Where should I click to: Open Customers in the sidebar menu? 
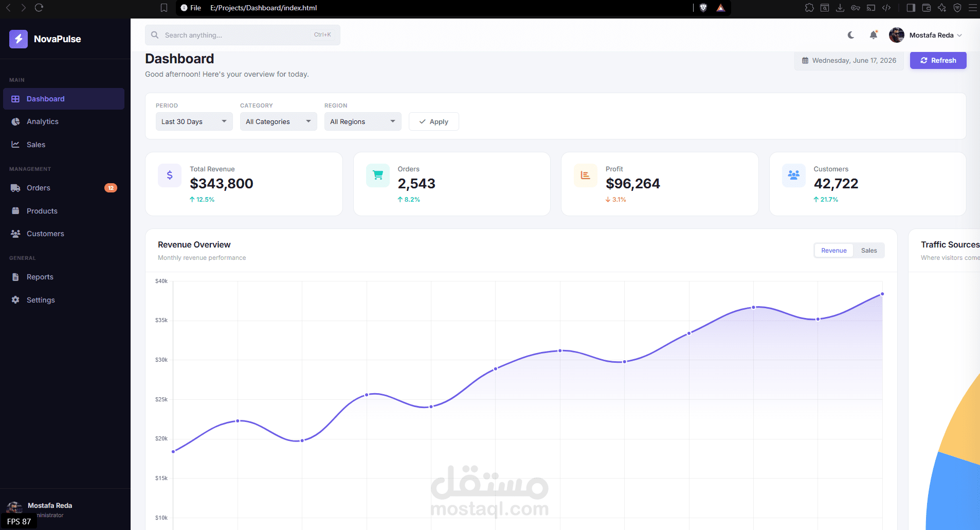click(64, 234)
